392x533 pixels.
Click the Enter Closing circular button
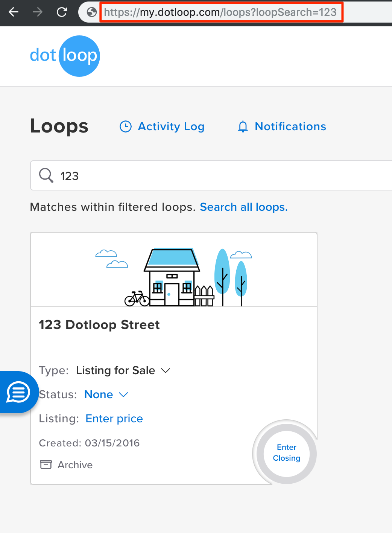point(286,452)
